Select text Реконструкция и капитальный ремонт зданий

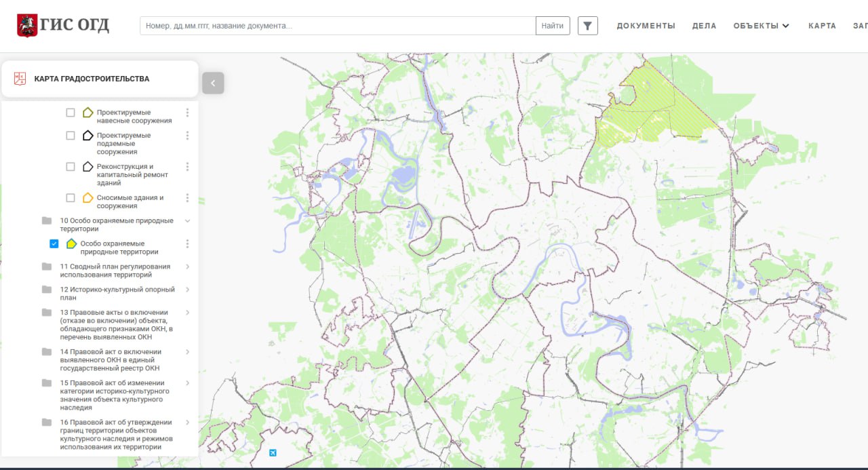132,175
